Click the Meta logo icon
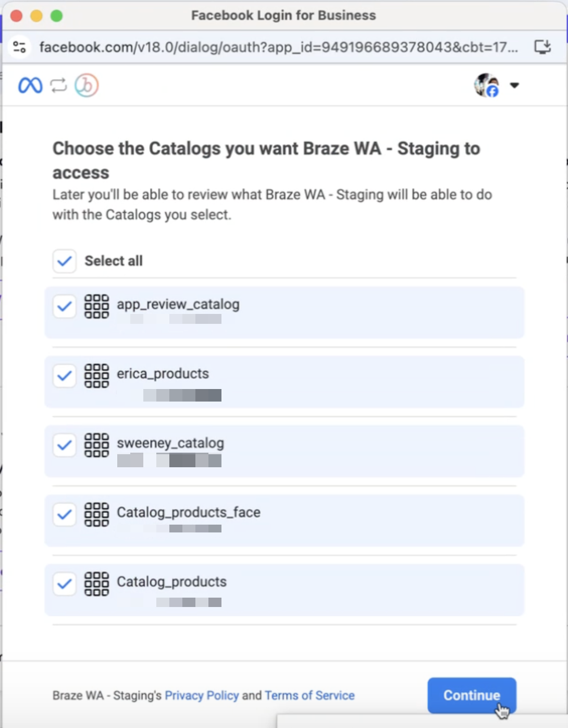 click(x=30, y=85)
